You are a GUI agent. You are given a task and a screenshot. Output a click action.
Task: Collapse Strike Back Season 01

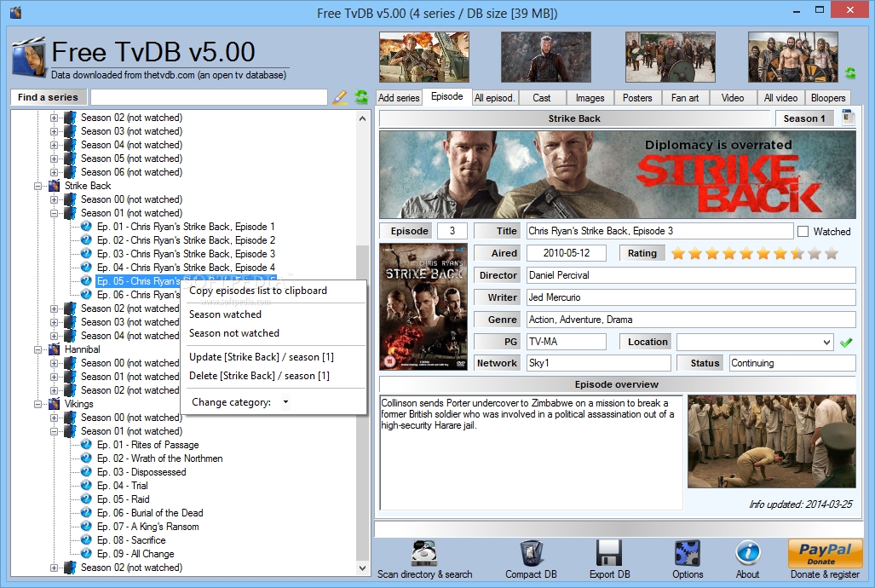pos(55,213)
